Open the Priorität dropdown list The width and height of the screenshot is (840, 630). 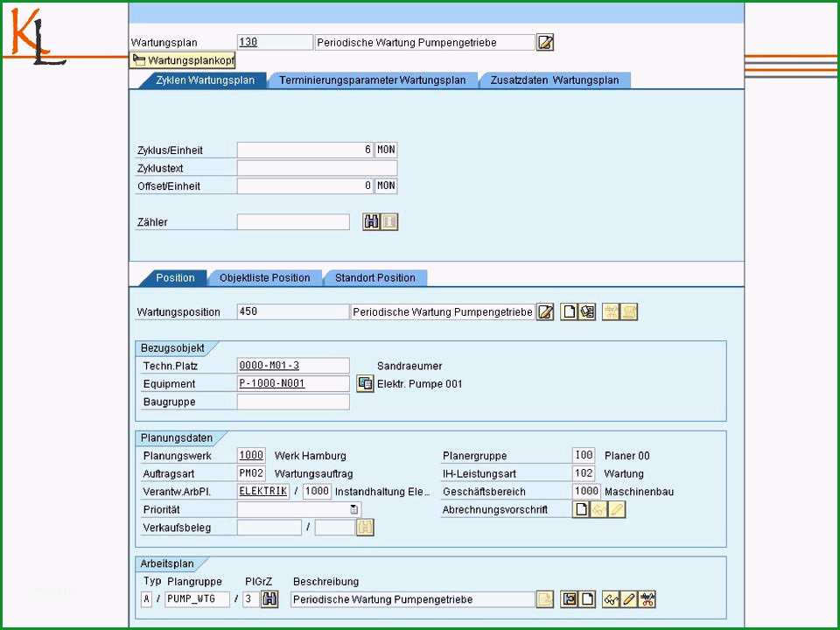[353, 509]
